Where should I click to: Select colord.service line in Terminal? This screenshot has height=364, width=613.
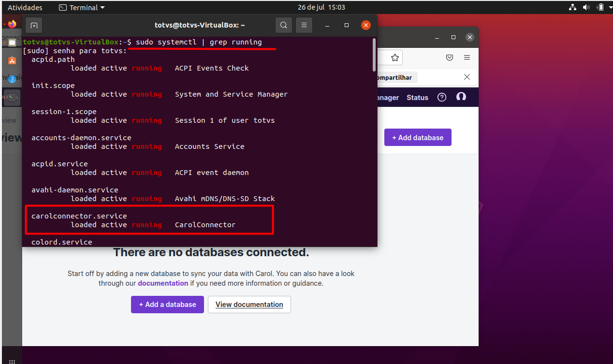62,242
